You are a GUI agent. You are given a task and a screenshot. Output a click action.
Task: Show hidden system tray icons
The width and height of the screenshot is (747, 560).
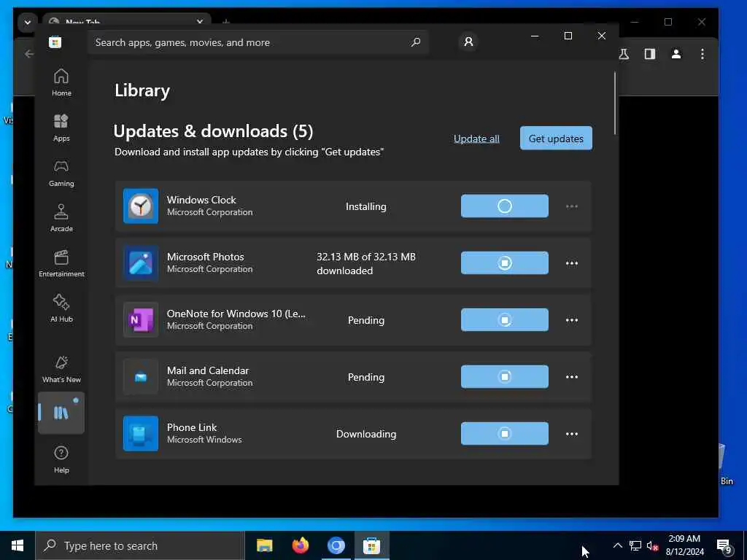pos(617,545)
